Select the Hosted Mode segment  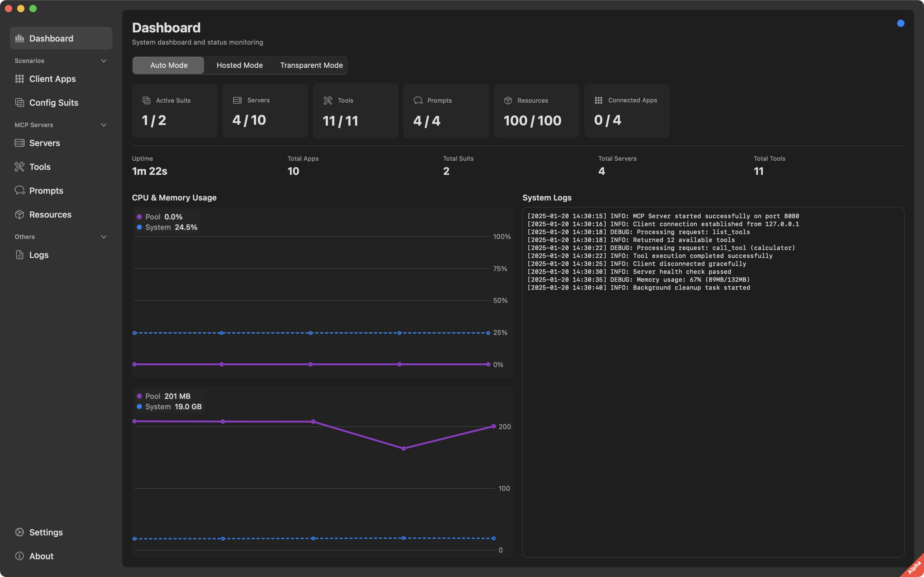point(239,65)
